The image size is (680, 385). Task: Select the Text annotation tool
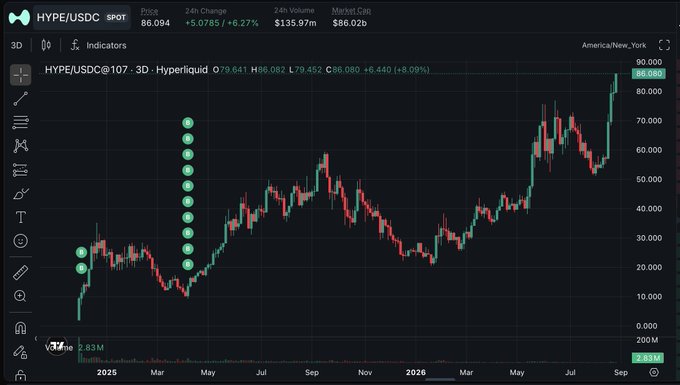tap(20, 217)
